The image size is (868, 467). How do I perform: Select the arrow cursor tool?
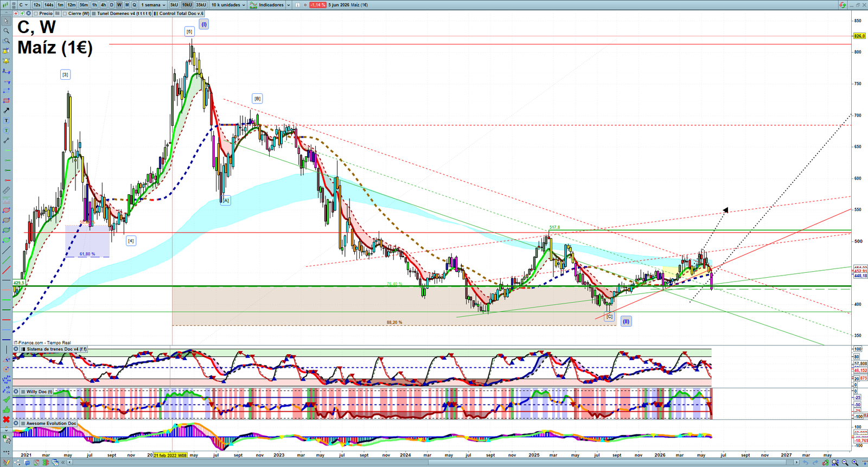[6, 21]
